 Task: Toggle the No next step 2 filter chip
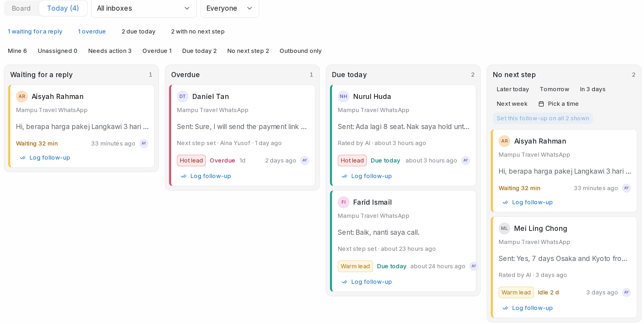pos(248,51)
